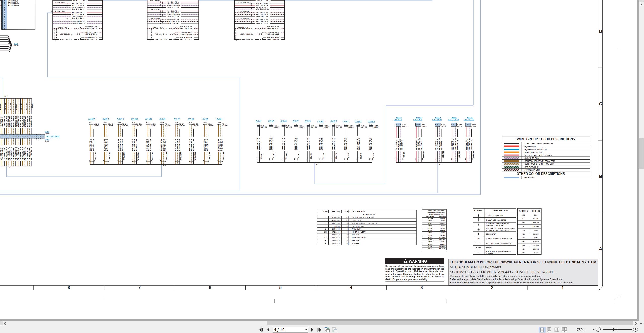Follow CYL#15 link above F-C15 connector
Viewport: 644px width, 333px height.
tap(346, 122)
